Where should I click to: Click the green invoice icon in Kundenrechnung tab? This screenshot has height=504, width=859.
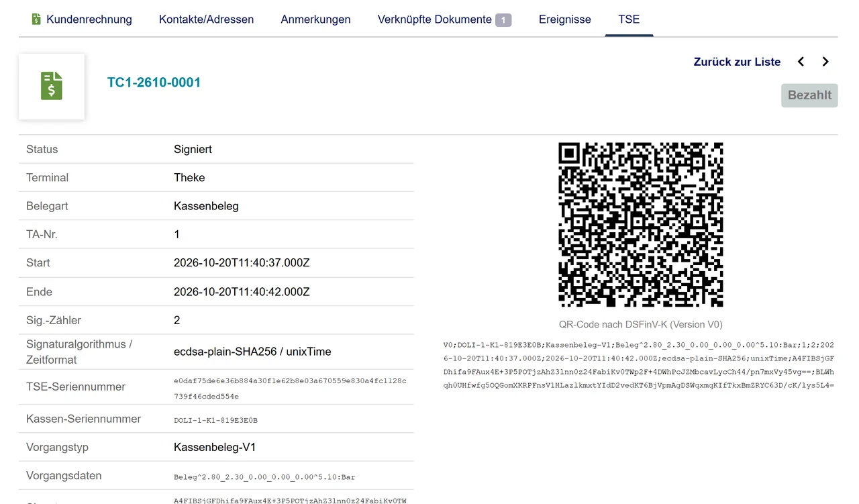(37, 19)
